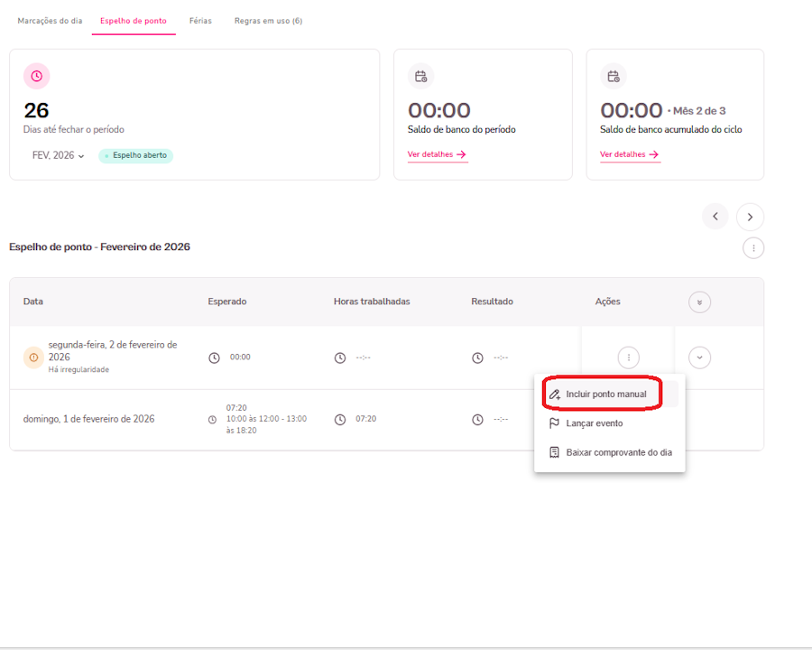Open Ver detalhes for accumulated cycle balance
Image resolution: width=812 pixels, height=650 pixels.
tap(630, 154)
